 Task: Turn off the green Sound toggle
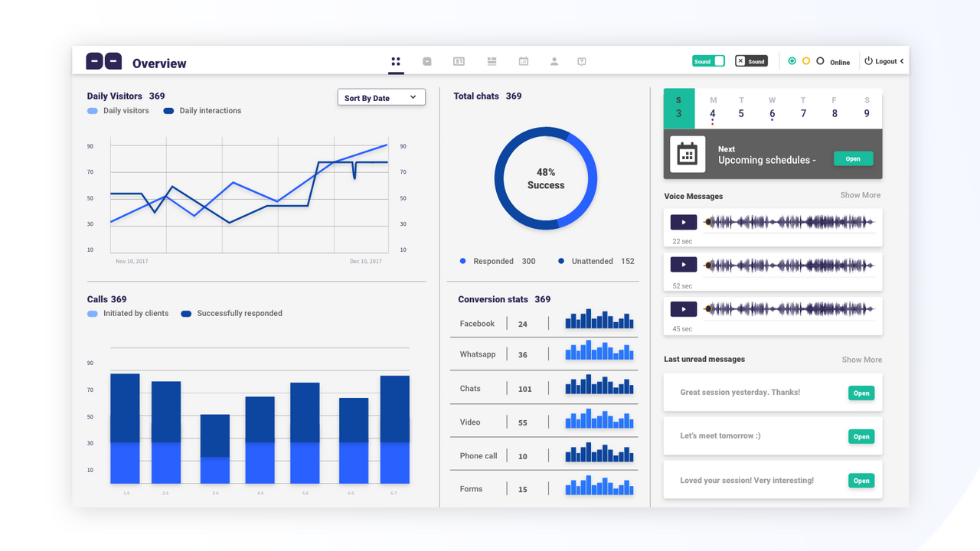point(708,60)
